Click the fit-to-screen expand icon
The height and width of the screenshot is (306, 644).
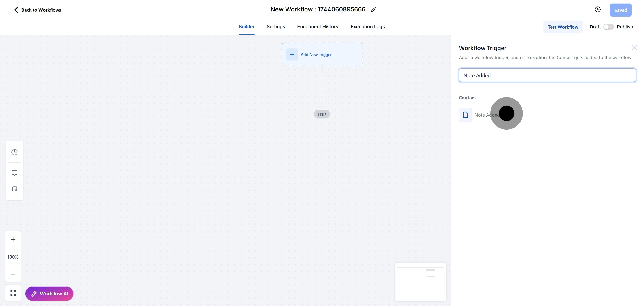pos(13,293)
